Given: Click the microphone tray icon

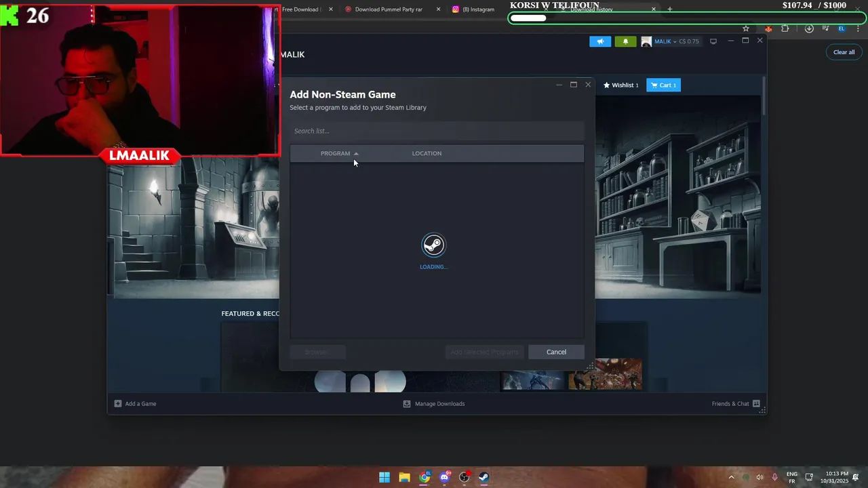Looking at the screenshot, I should [774, 477].
